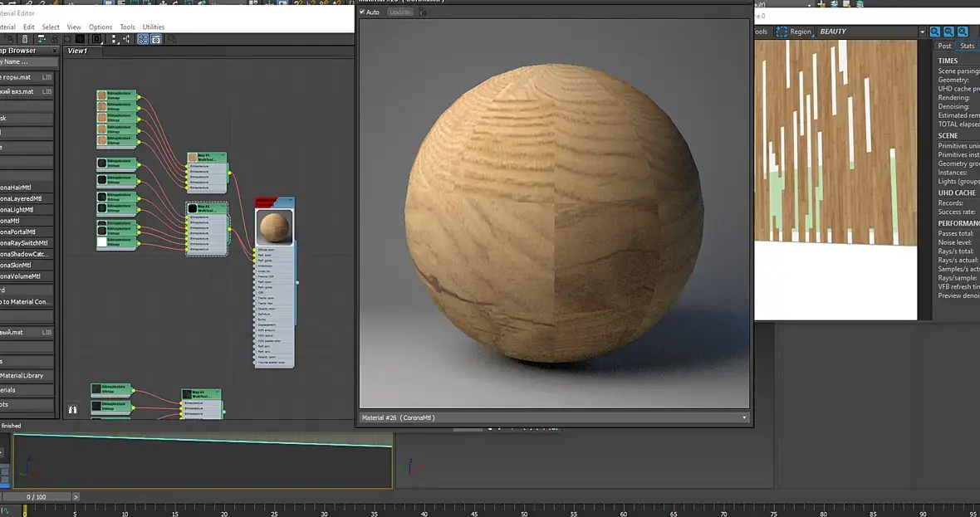Toggle the Parameter Editor panel icon
Image resolution: width=980 pixels, height=517 pixels.
(155, 39)
